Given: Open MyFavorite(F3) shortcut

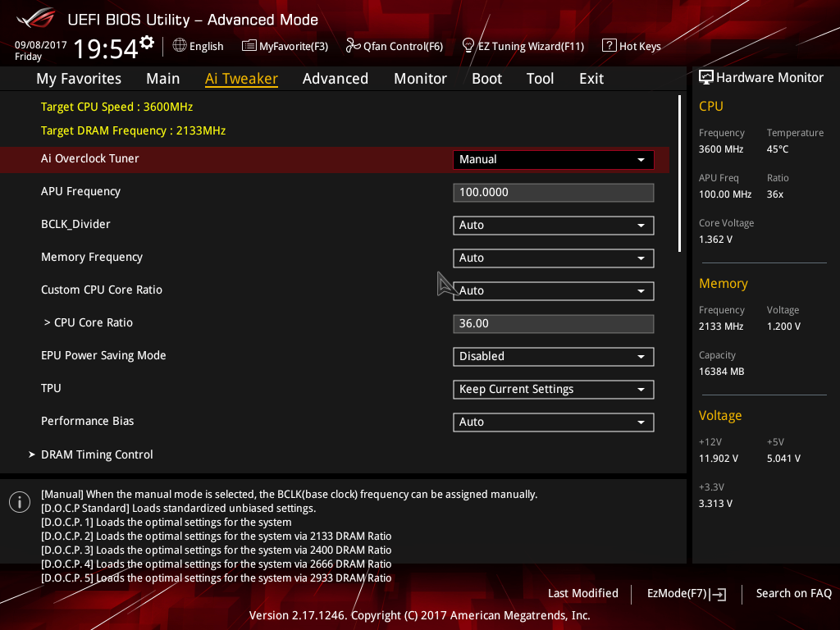Looking at the screenshot, I should point(285,46).
